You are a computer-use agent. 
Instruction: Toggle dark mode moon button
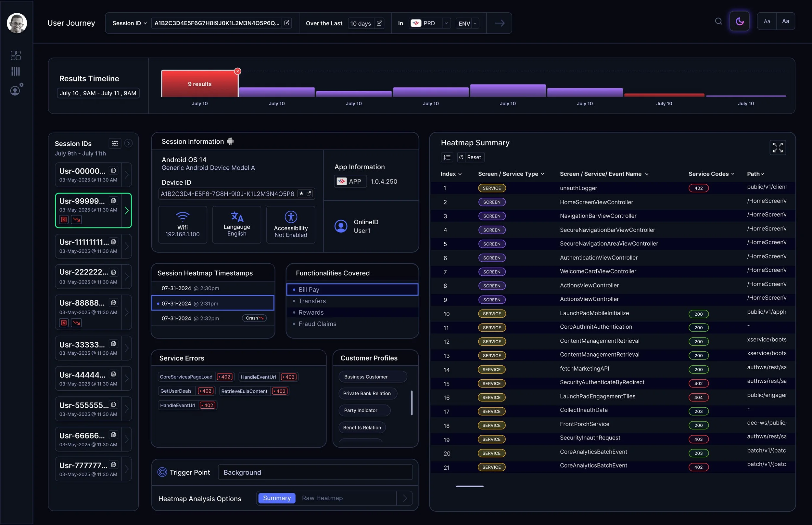pyautogui.click(x=740, y=21)
